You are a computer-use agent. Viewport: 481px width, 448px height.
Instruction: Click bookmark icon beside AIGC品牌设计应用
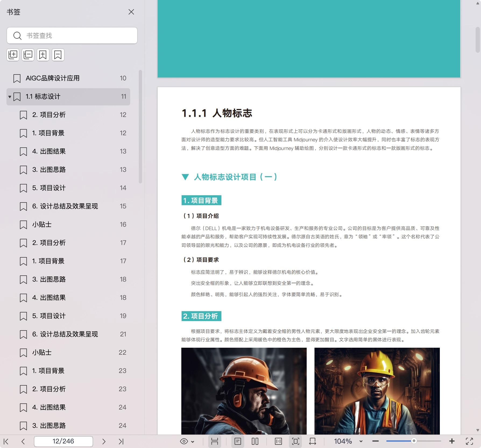(x=17, y=79)
